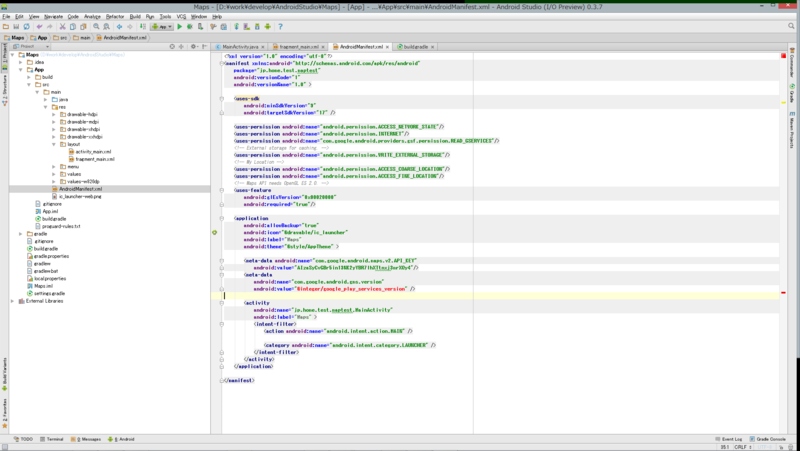800x451 pixels.
Task: Click the Debug bug toolbar icon
Action: pyautogui.click(x=190, y=27)
